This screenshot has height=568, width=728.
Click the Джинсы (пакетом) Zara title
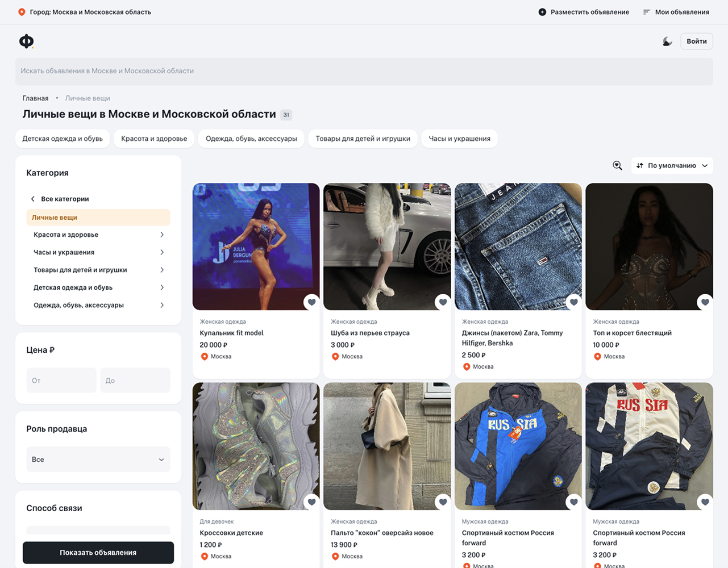pyautogui.click(x=512, y=338)
